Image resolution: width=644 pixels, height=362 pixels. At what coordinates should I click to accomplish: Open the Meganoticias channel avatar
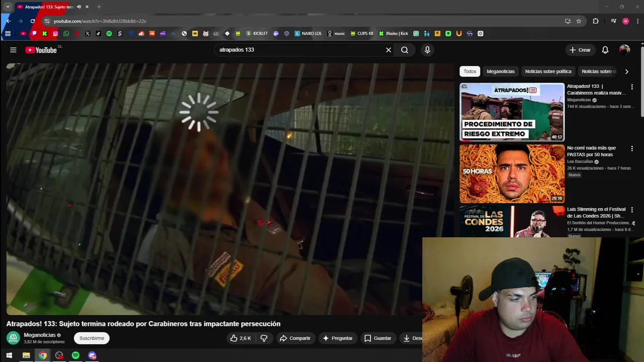[x=13, y=338]
